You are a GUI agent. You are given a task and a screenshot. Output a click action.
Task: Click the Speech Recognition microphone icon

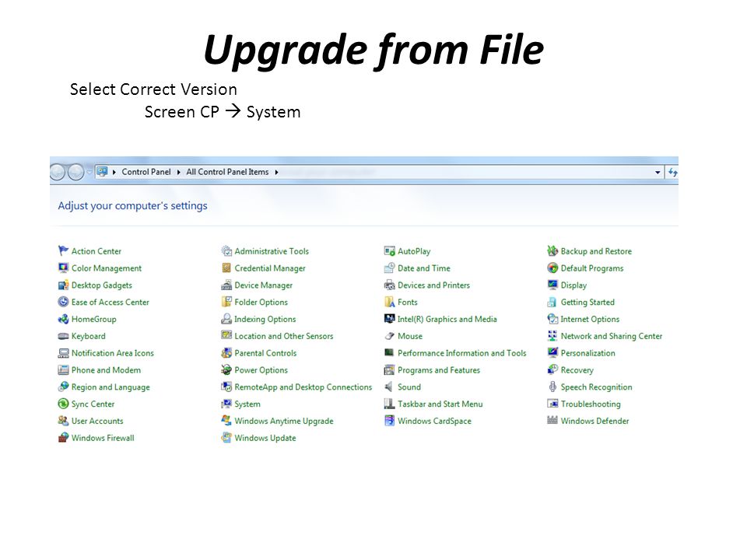tap(552, 387)
